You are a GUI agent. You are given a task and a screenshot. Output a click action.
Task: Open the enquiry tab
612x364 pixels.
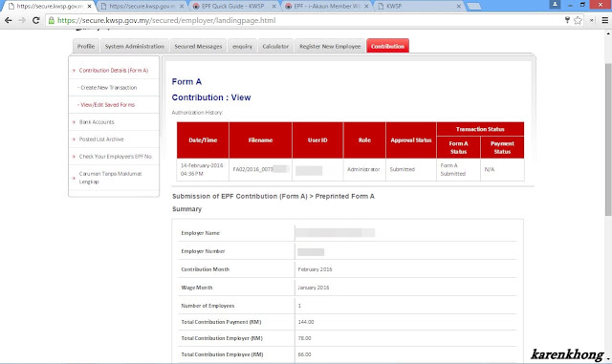click(x=242, y=46)
